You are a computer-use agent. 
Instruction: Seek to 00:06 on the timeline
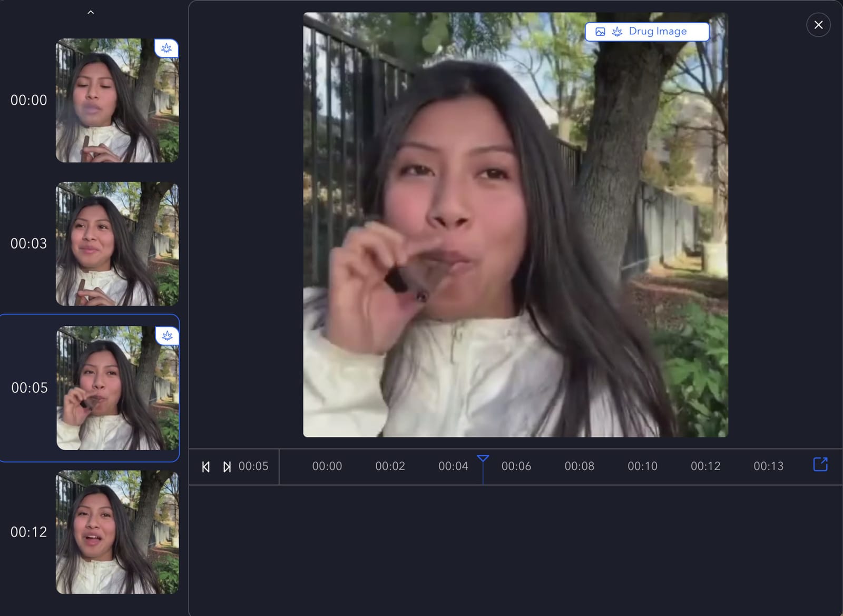pyautogui.click(x=516, y=466)
